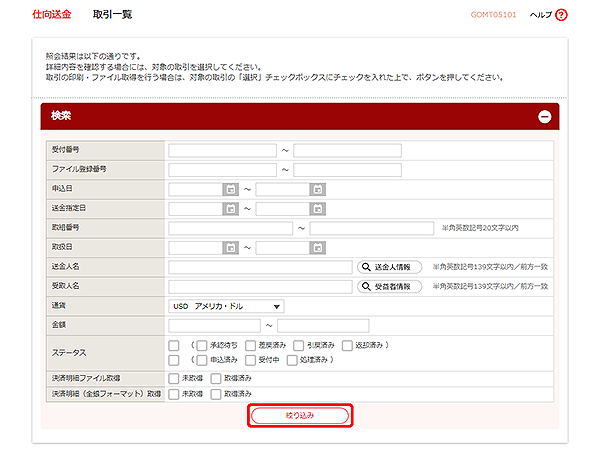
Task: Toggle first-row ステータス group checkbox before 承認待ち
Action: [174, 346]
